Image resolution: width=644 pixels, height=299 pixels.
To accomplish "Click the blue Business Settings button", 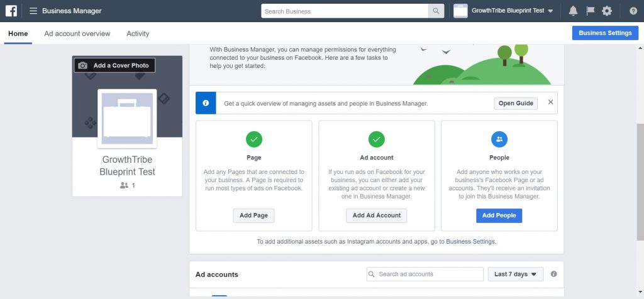I will (605, 33).
